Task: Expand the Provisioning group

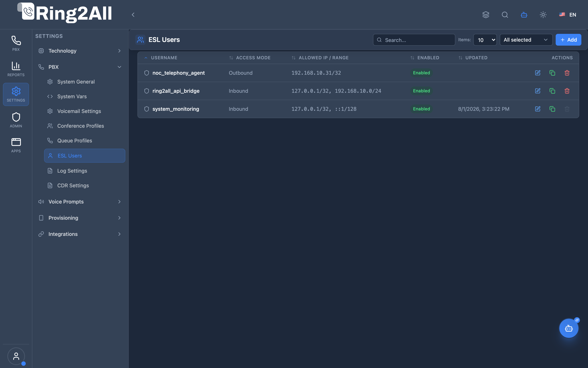Action: (80, 218)
